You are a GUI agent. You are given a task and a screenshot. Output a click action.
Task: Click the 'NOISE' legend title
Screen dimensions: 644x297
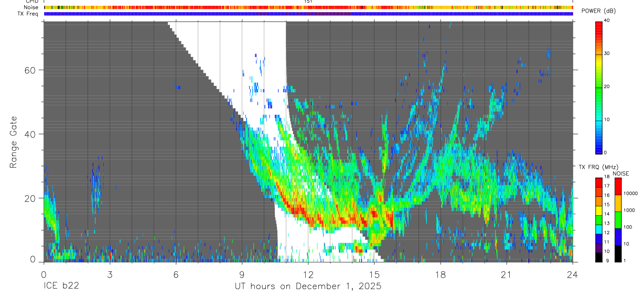coord(620,173)
